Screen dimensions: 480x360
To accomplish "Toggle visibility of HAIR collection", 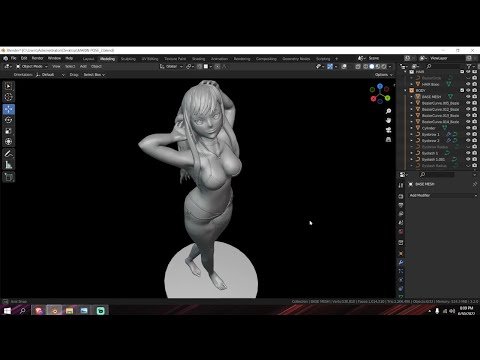I will pos(468,72).
